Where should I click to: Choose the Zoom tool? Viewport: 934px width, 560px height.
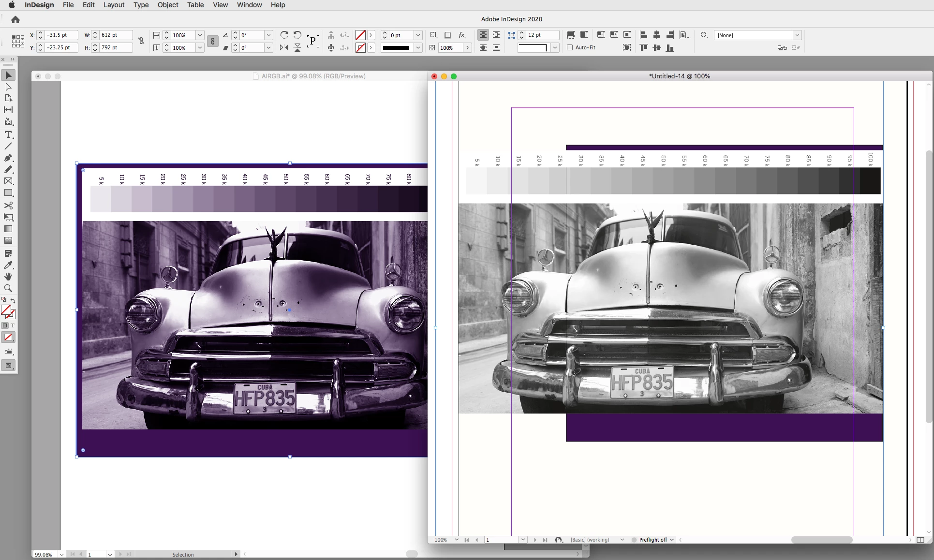[x=8, y=288]
